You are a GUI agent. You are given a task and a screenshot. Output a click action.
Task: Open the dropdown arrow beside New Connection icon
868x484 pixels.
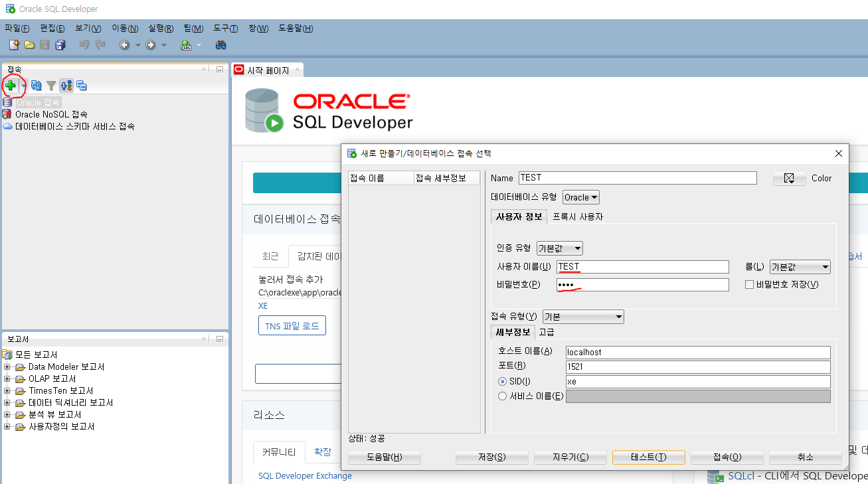(23, 86)
